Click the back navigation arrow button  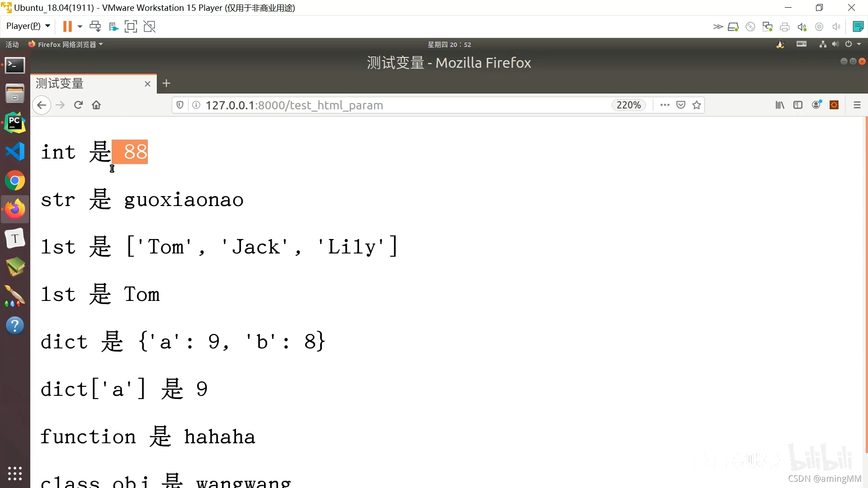41,105
